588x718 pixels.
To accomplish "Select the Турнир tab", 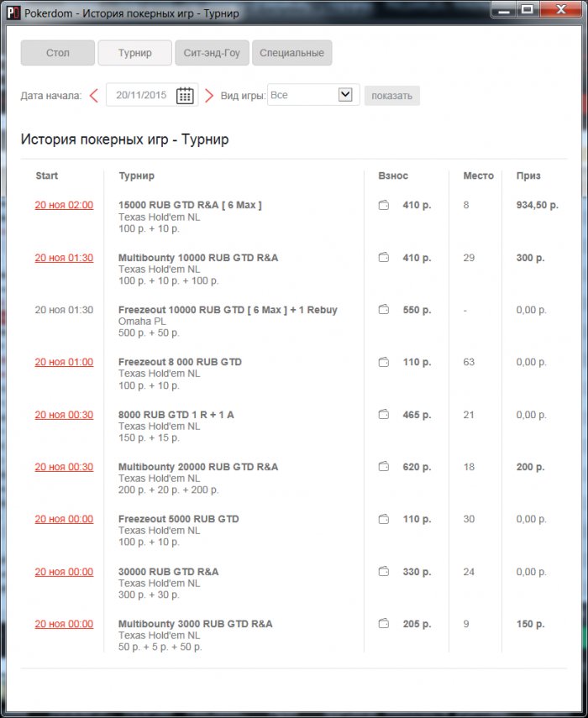I will [x=135, y=53].
